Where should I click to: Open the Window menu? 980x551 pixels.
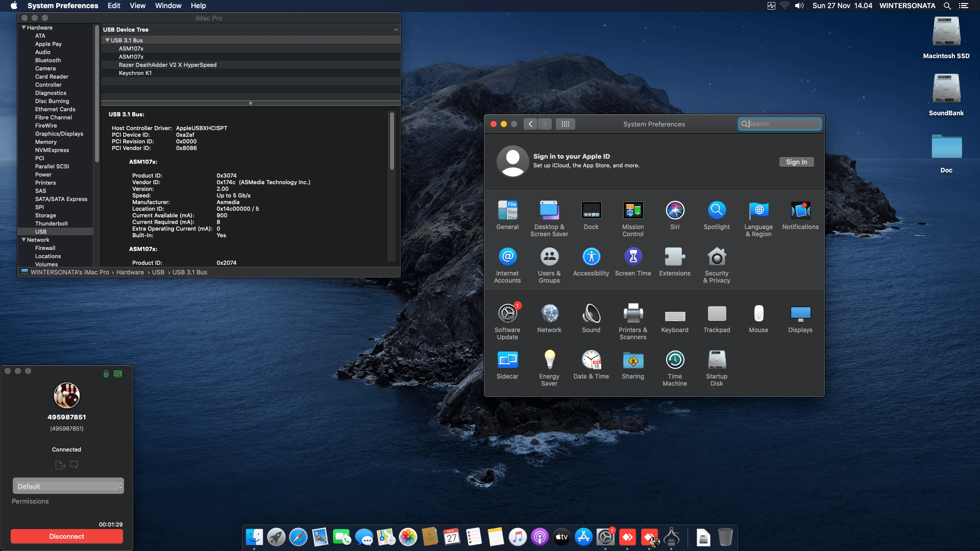[x=168, y=6]
